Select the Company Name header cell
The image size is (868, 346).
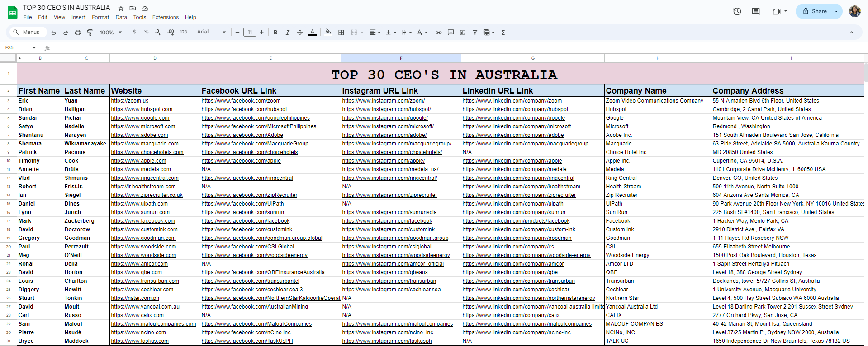[x=658, y=90]
